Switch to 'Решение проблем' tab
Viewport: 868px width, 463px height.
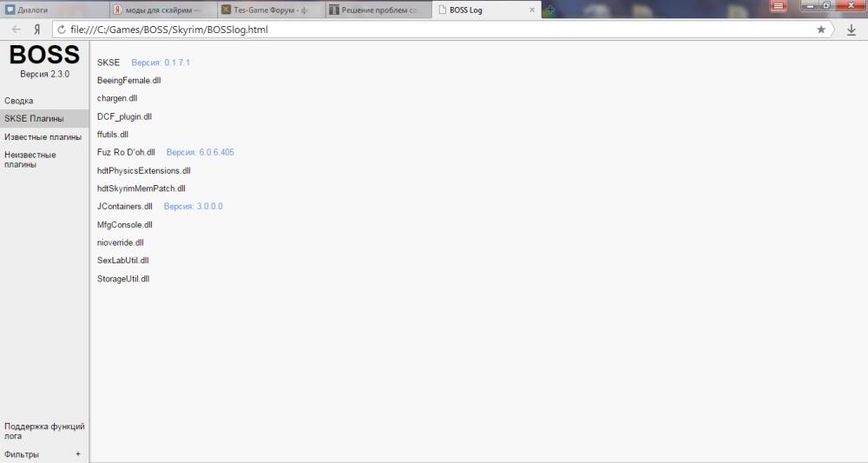pyautogui.click(x=378, y=10)
